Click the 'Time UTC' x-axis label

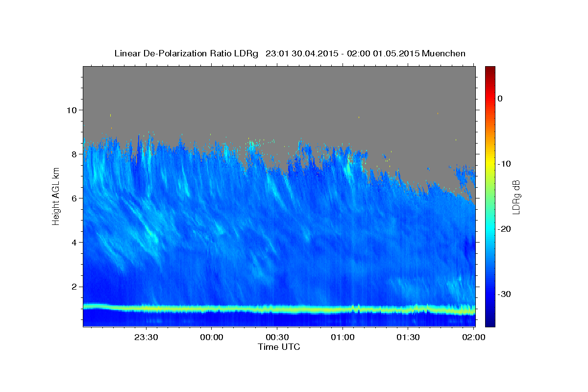[279, 347]
